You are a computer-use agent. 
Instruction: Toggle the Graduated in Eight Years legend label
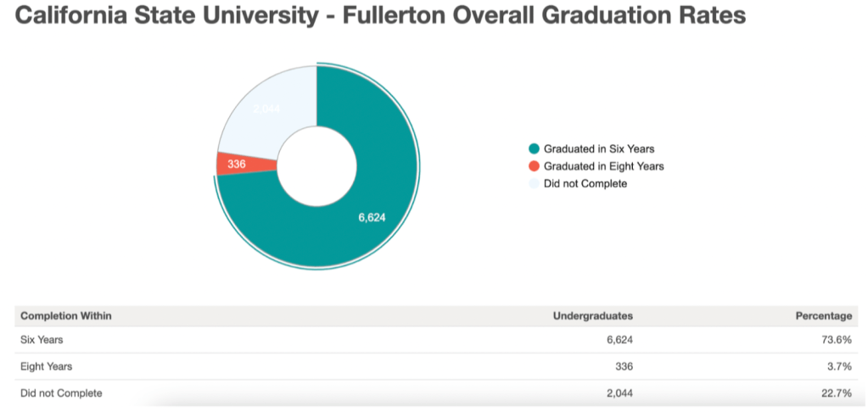pyautogui.click(x=603, y=166)
